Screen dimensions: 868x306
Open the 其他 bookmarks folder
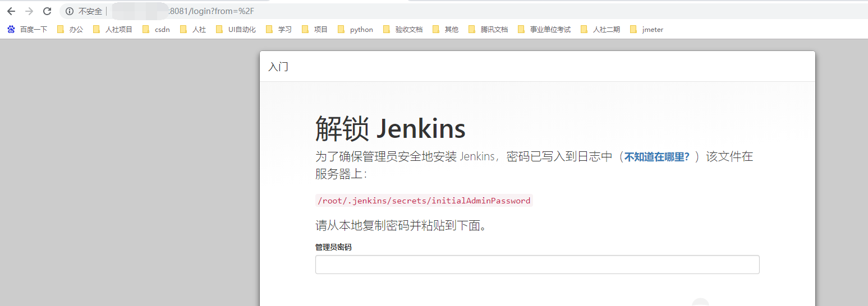pyautogui.click(x=446, y=30)
